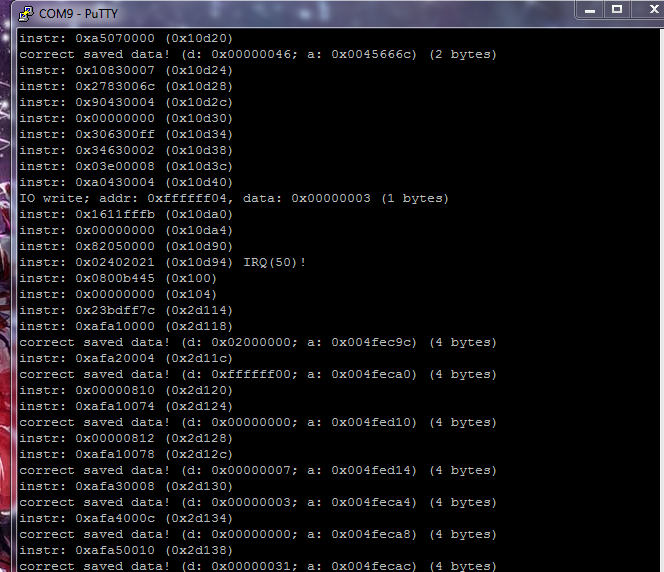Click the PuTTY icon in title bar
This screenshot has height=572, width=664.
[25, 14]
